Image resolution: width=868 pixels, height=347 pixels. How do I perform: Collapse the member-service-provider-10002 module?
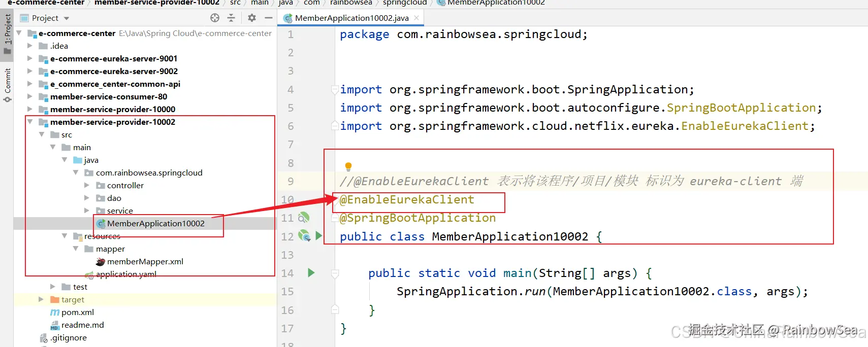(x=30, y=122)
